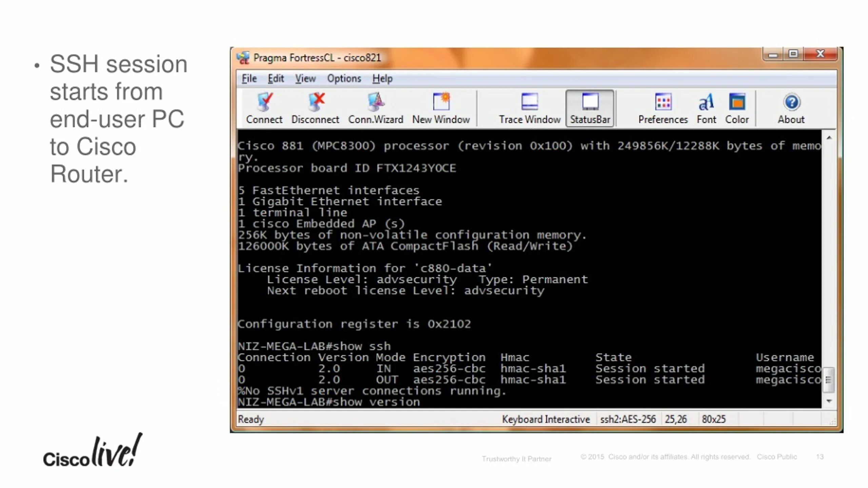Click the 'ATA CompactFlash (Read/Write)' line
This screenshot has height=488, width=868.
(x=405, y=246)
